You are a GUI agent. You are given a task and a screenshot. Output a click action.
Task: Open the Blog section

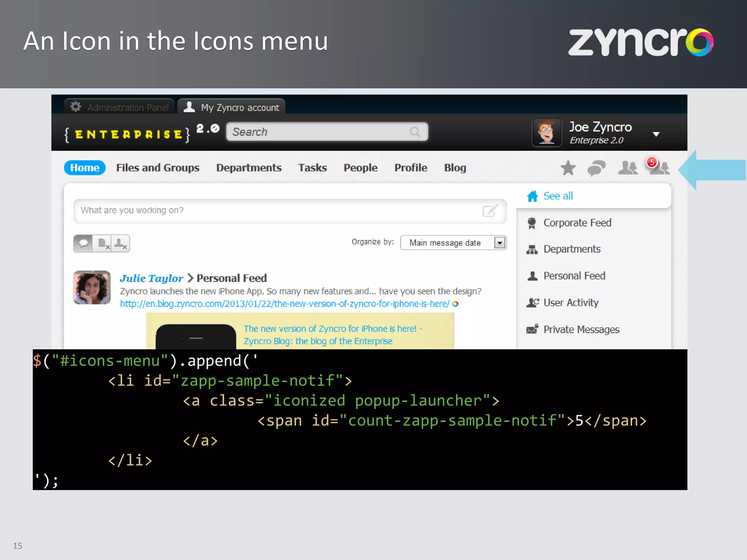point(455,168)
